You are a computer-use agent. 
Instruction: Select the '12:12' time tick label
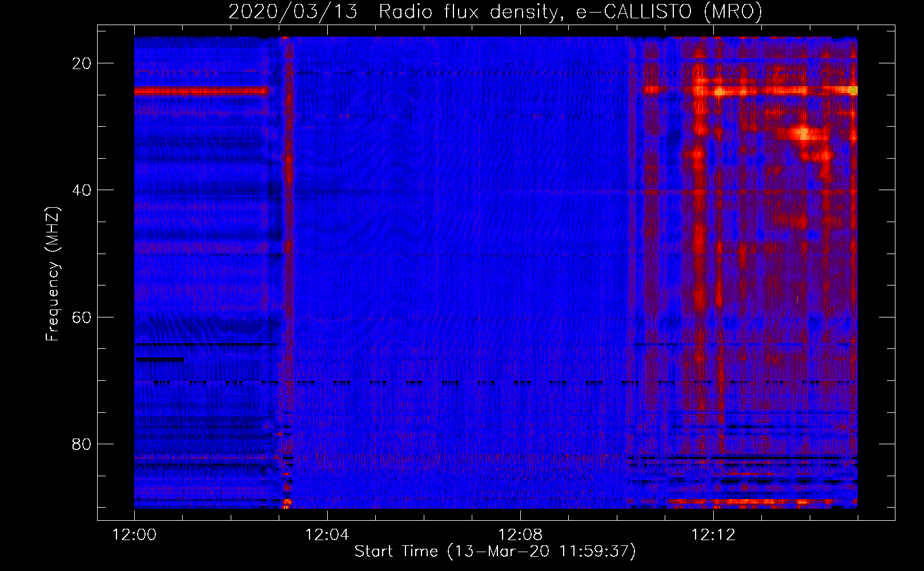click(x=713, y=535)
